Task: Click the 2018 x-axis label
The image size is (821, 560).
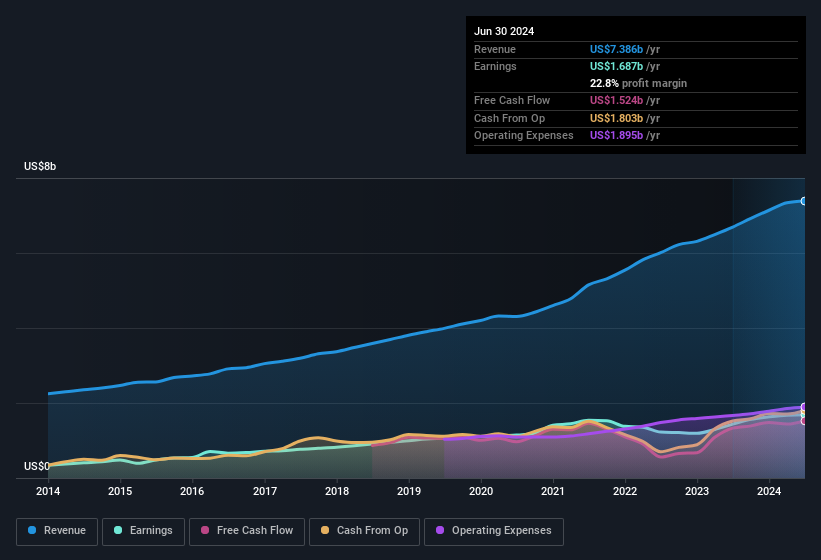Action: pyautogui.click(x=337, y=491)
